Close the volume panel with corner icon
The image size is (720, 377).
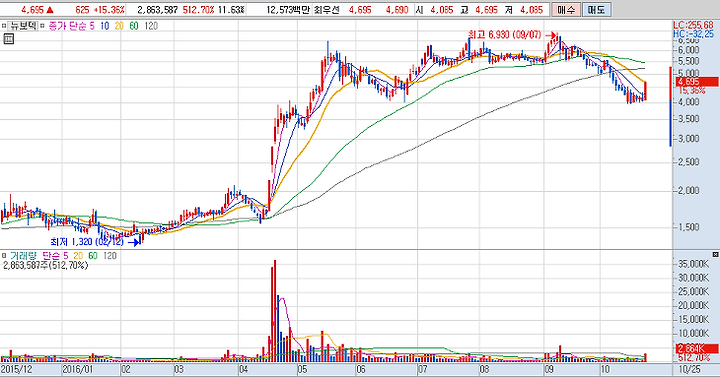[x=715, y=254]
